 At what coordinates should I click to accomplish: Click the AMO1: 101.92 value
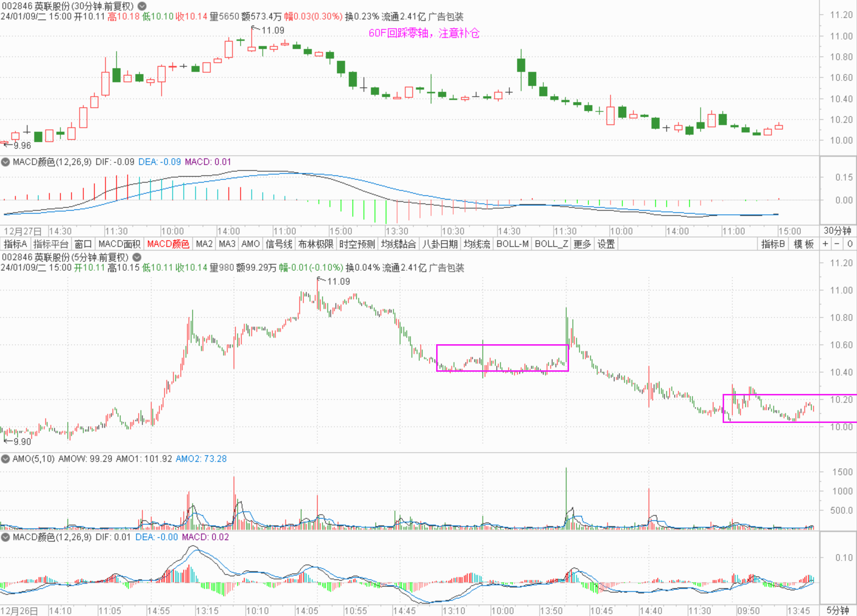[x=144, y=459]
